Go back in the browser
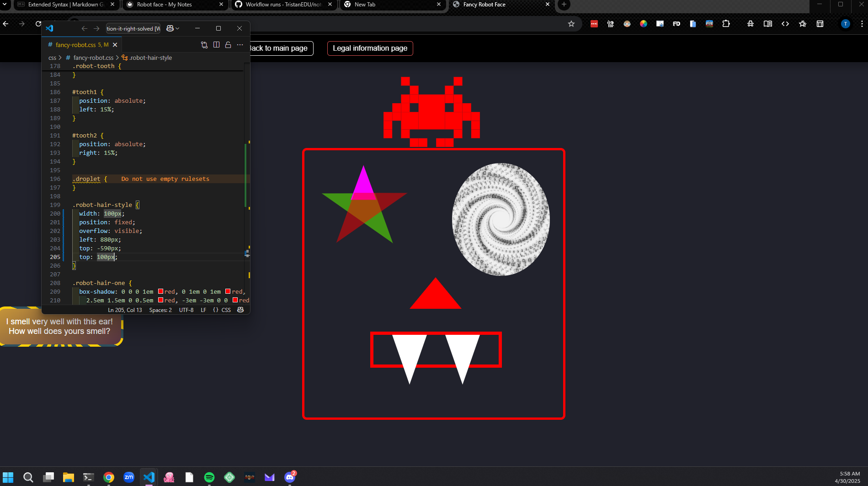The height and width of the screenshot is (486, 868). [x=6, y=24]
